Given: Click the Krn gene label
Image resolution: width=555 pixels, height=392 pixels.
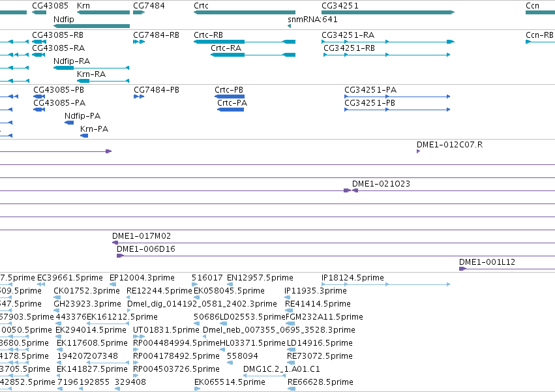Looking at the screenshot, I should click(83, 6).
